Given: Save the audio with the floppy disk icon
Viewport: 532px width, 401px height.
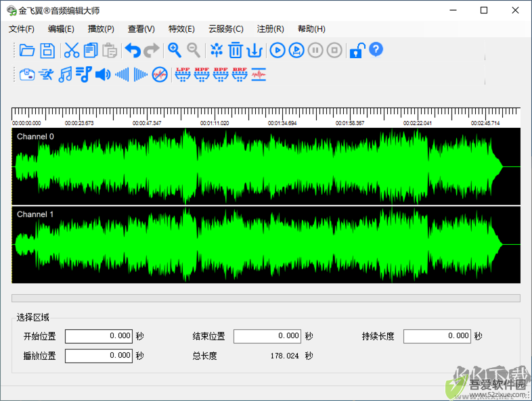Looking at the screenshot, I should [47, 50].
